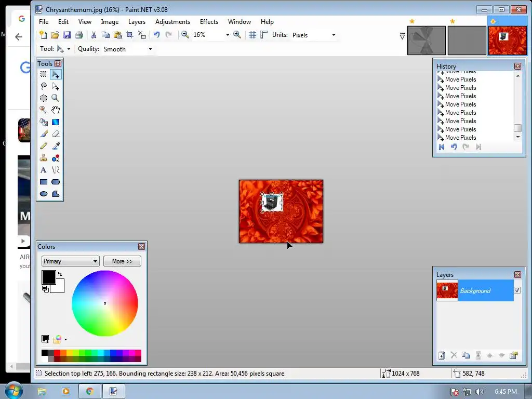
Task: Swap primary and secondary colors
Action: point(60,274)
